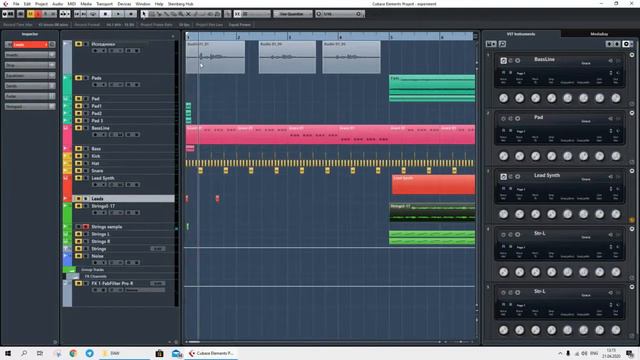Switch to the VST Instruments tab

coord(521,34)
